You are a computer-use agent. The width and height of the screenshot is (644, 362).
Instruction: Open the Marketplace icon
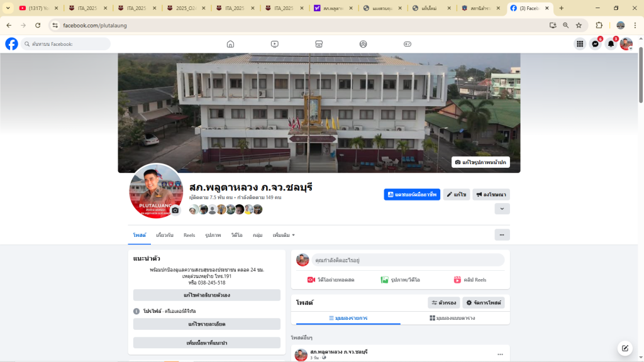[319, 44]
